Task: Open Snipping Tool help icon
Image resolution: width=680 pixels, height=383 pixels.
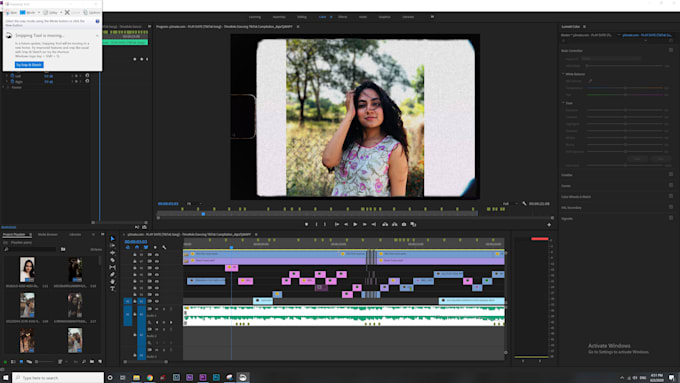Action: tap(97, 21)
